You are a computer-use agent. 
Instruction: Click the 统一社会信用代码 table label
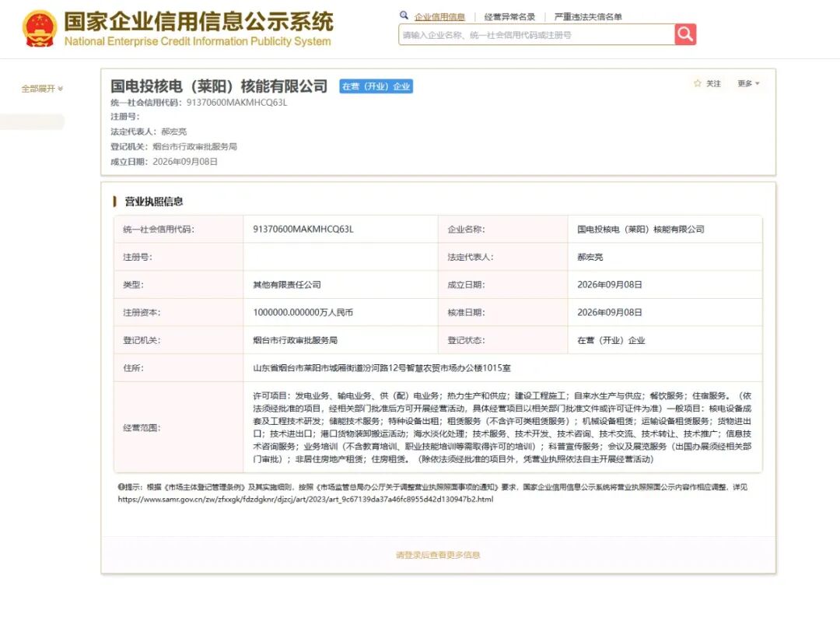pyautogui.click(x=159, y=230)
